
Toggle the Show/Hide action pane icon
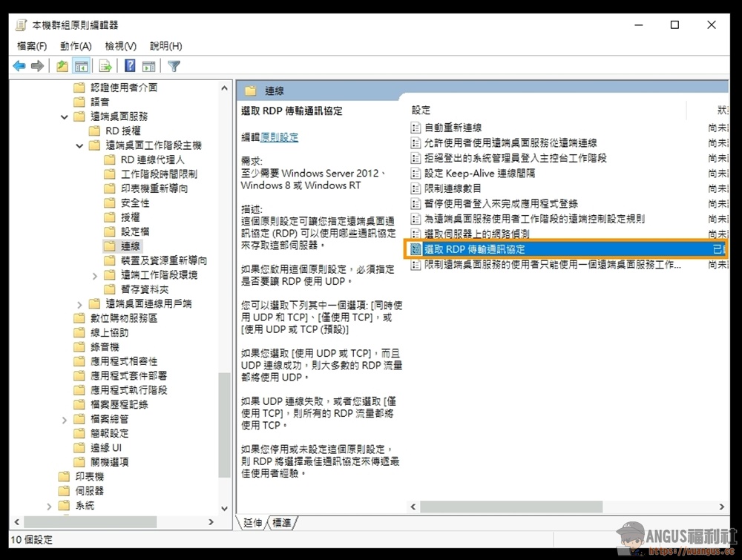[x=148, y=66]
